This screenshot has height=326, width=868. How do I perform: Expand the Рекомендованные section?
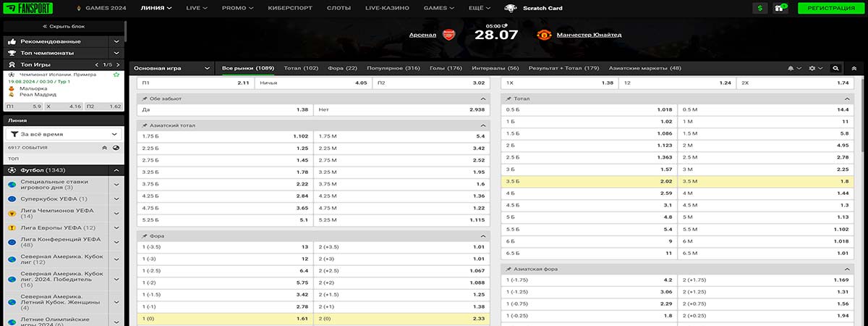116,41
